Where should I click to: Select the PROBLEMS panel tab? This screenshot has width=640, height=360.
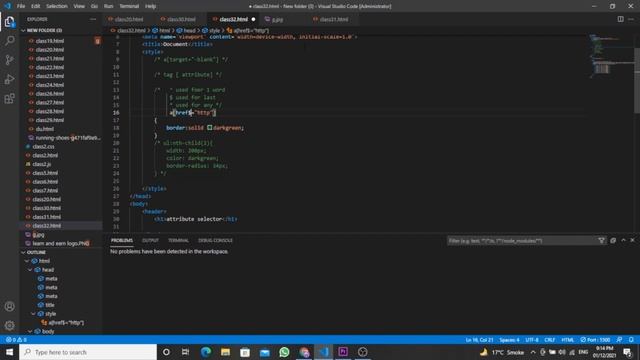(x=122, y=240)
